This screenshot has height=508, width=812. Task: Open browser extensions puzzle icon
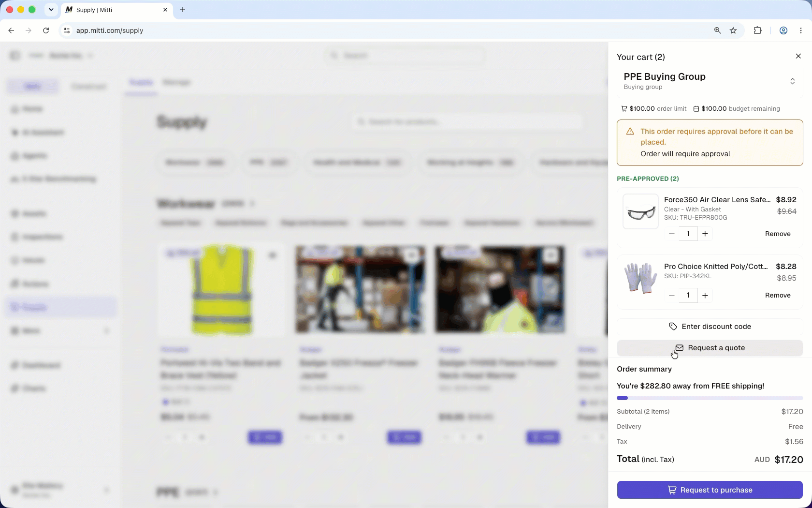point(757,30)
